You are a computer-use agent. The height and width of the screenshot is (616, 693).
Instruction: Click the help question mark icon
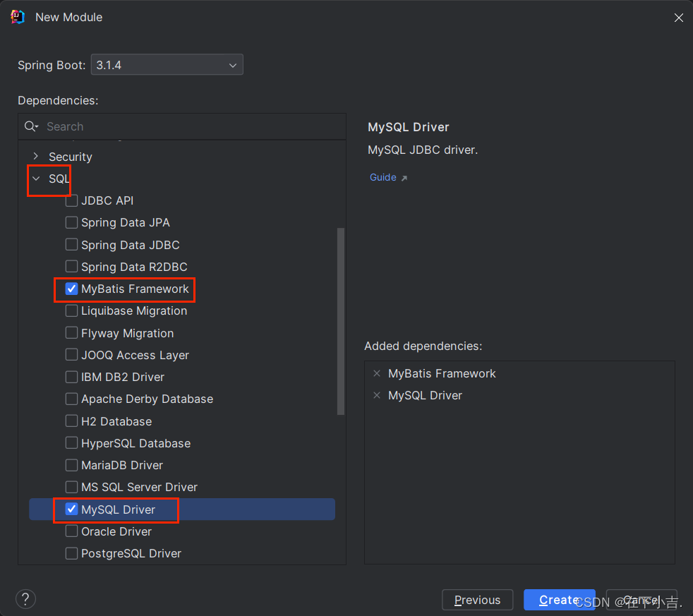25,599
